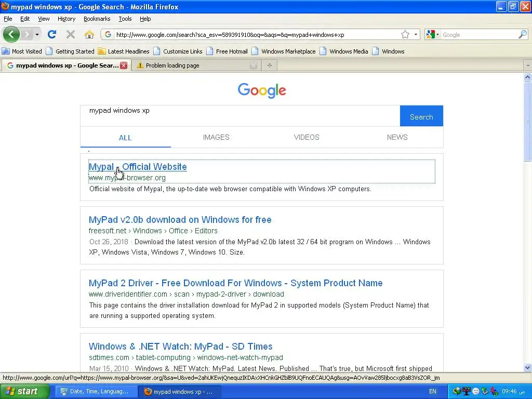Close the Problem loading page tab
The width and height of the screenshot is (532, 399).
pos(254,65)
